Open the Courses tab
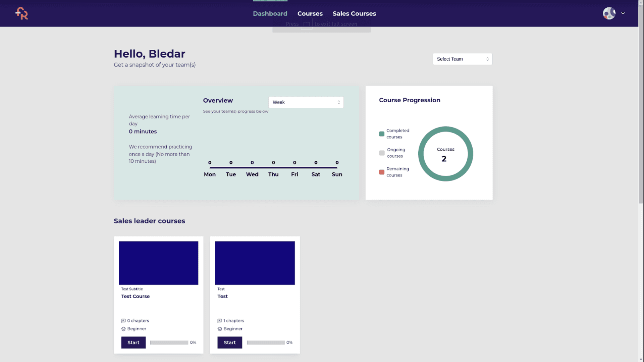 coord(310,14)
